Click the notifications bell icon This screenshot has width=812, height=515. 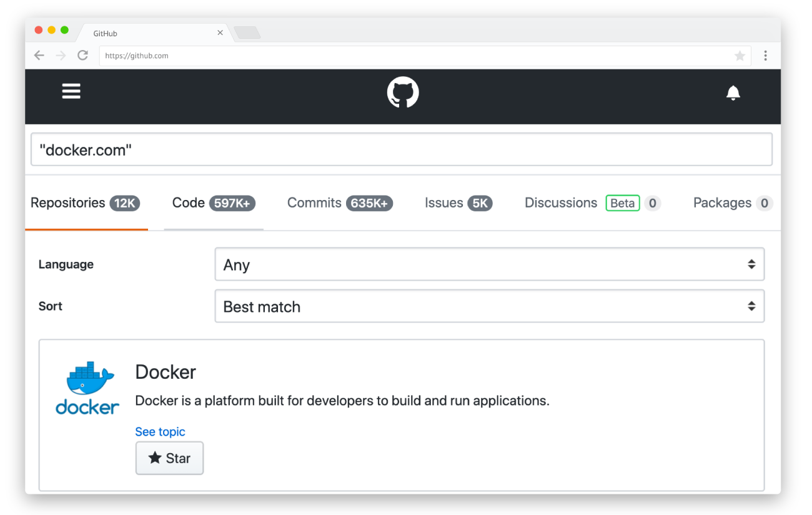733,92
